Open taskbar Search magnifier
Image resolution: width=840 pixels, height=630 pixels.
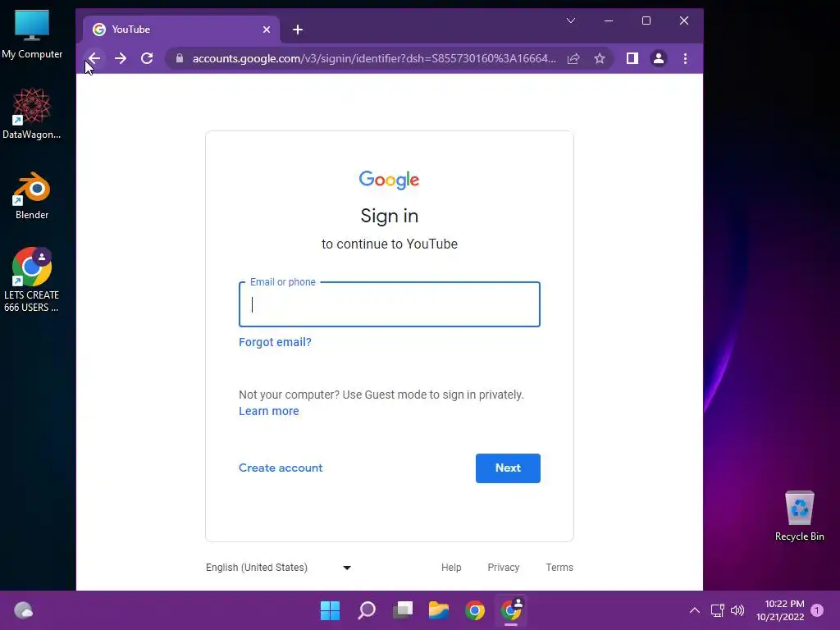point(367,610)
